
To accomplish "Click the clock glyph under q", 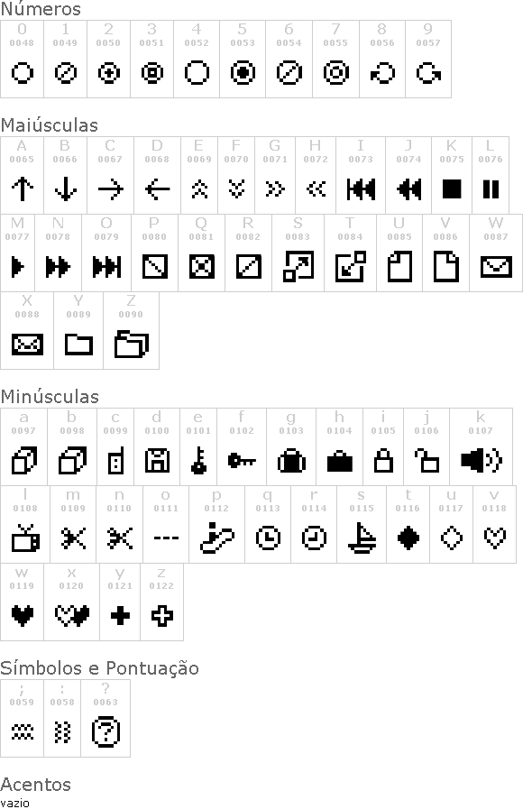I will (268, 538).
